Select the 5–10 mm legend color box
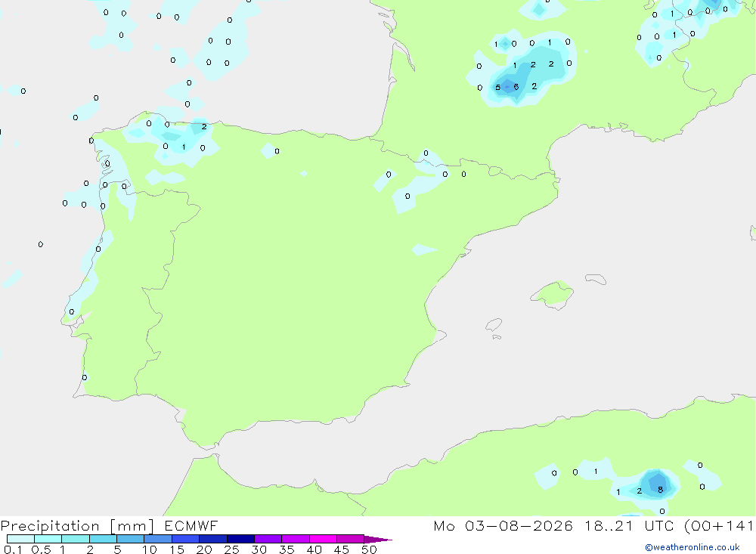 (131, 539)
